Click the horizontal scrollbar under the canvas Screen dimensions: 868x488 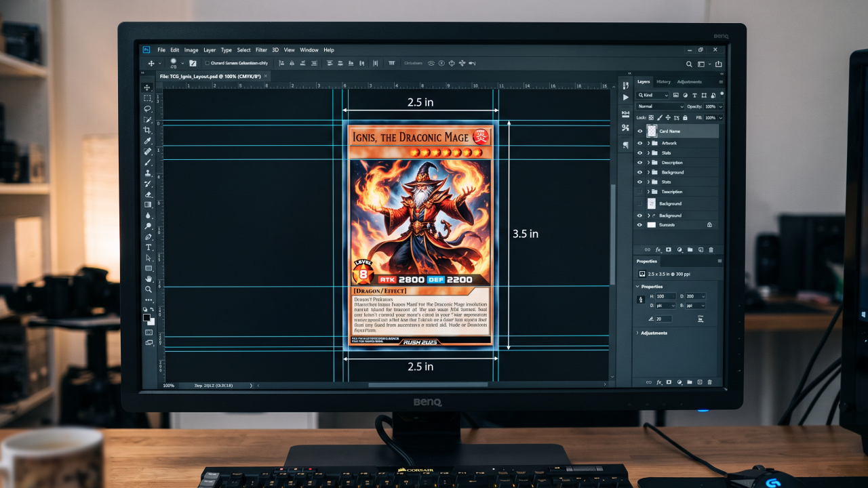[428, 385]
